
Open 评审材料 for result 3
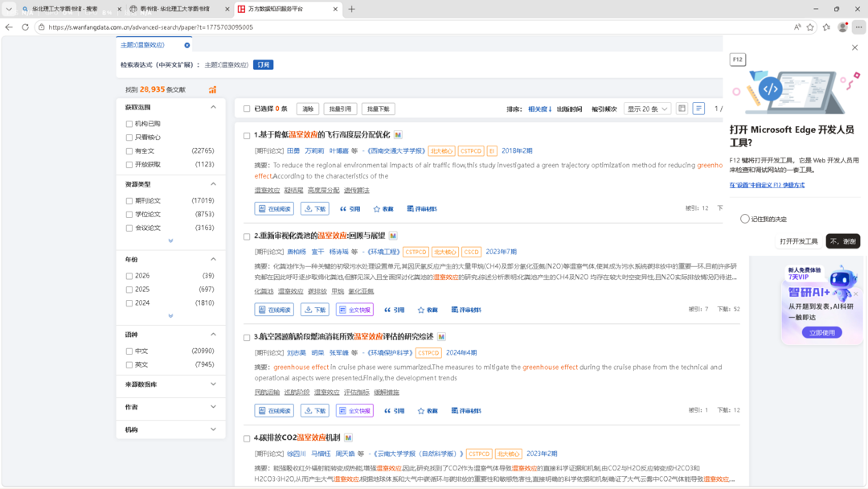(466, 410)
